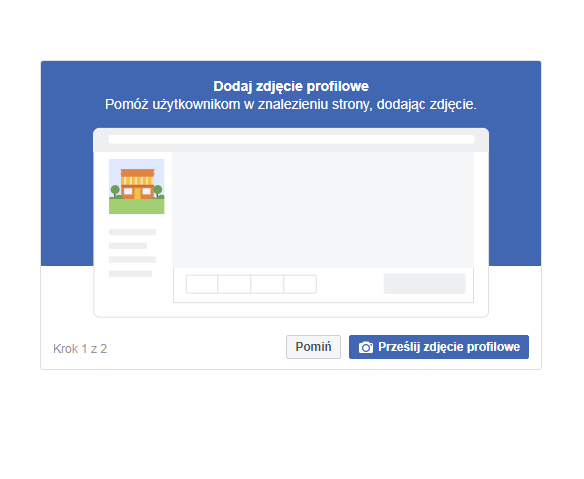Select the shop building profile picture placeholder
Viewport: 584px width, 479px height.
[x=136, y=187]
